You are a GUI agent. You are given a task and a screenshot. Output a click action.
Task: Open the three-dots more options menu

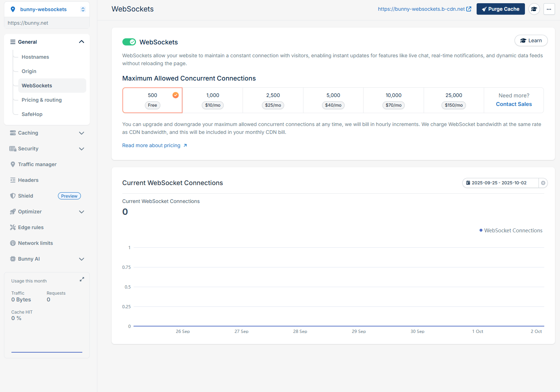[549, 9]
